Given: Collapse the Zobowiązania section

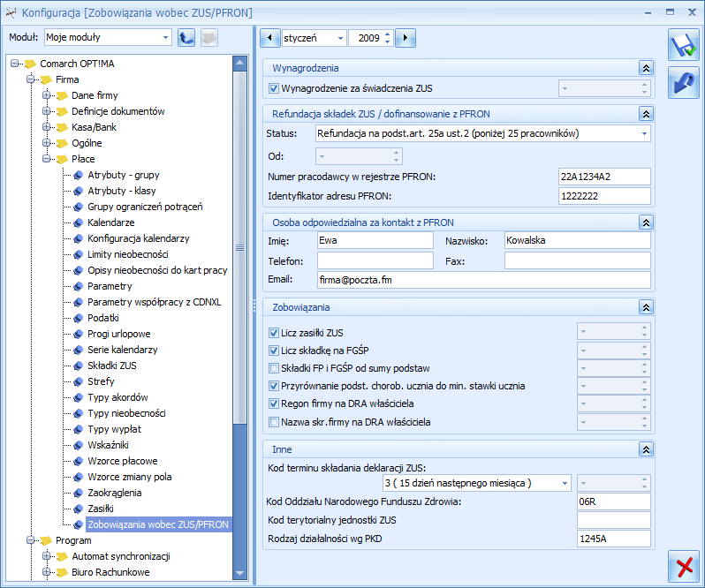Looking at the screenshot, I should (646, 307).
